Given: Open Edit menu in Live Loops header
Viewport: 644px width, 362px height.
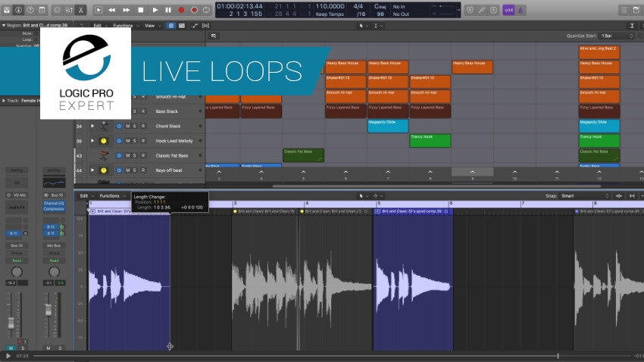Looking at the screenshot, I should (99, 26).
